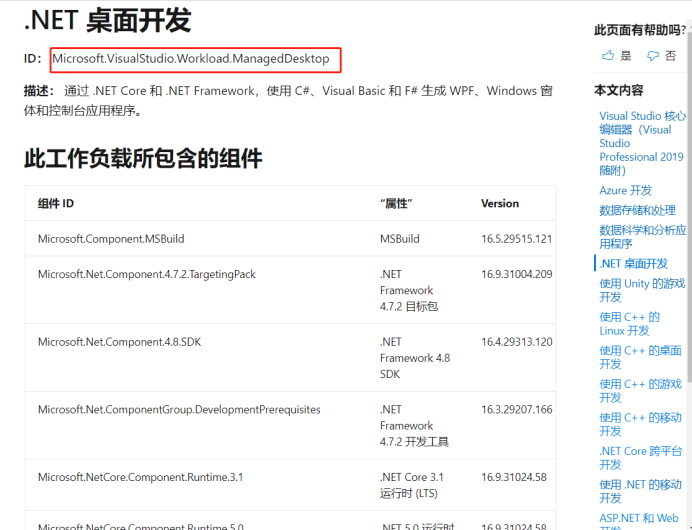Click the .NET 桌面开发 page heading
Image resolution: width=692 pixels, height=530 pixels.
108,20
